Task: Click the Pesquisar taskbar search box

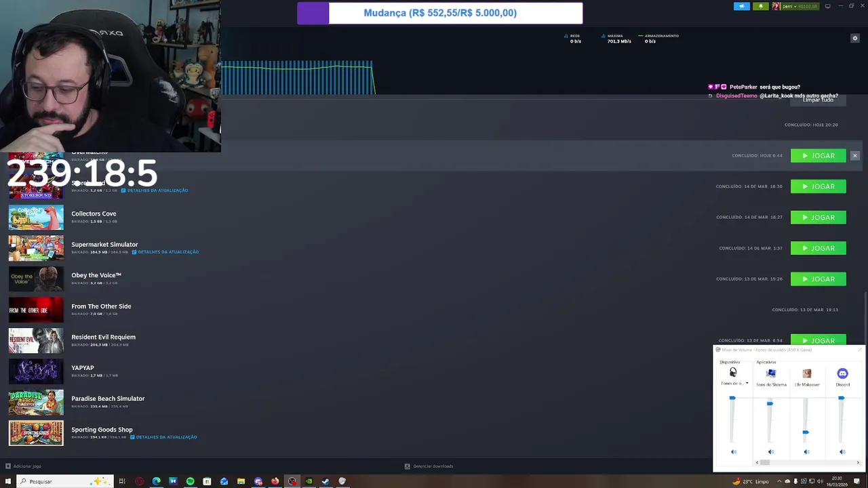Action: point(65,481)
